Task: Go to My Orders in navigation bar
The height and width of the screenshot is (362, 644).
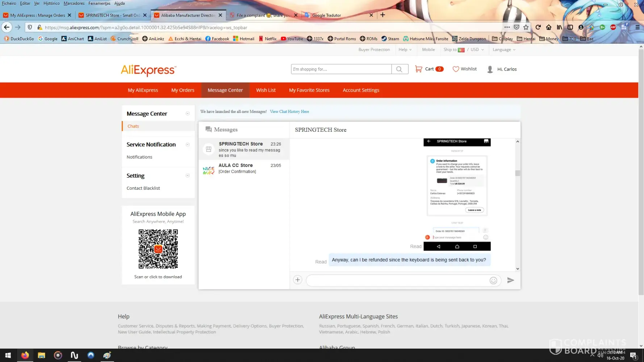Action: point(183,90)
